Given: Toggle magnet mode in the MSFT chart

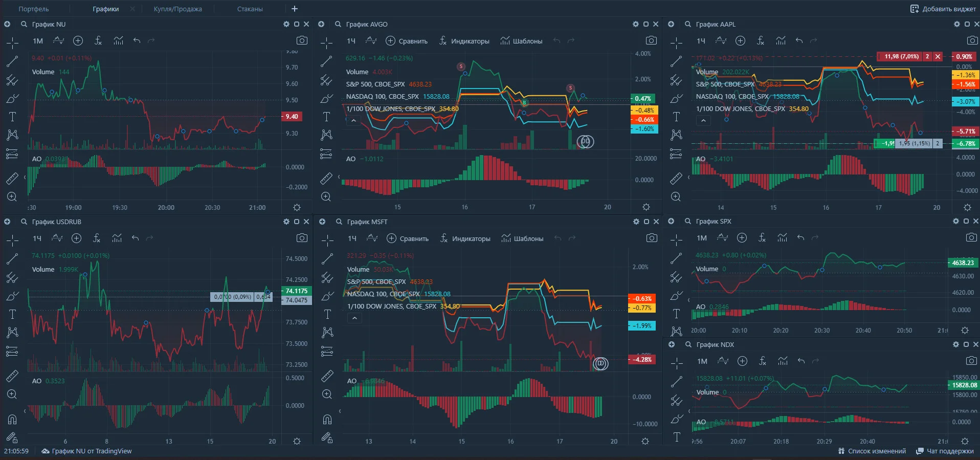Looking at the screenshot, I should [327, 420].
